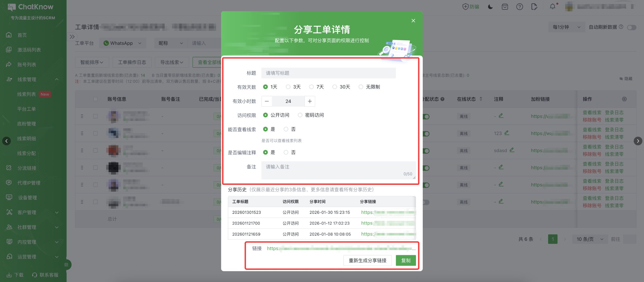Click the minus icon for valid hours

coord(267,101)
